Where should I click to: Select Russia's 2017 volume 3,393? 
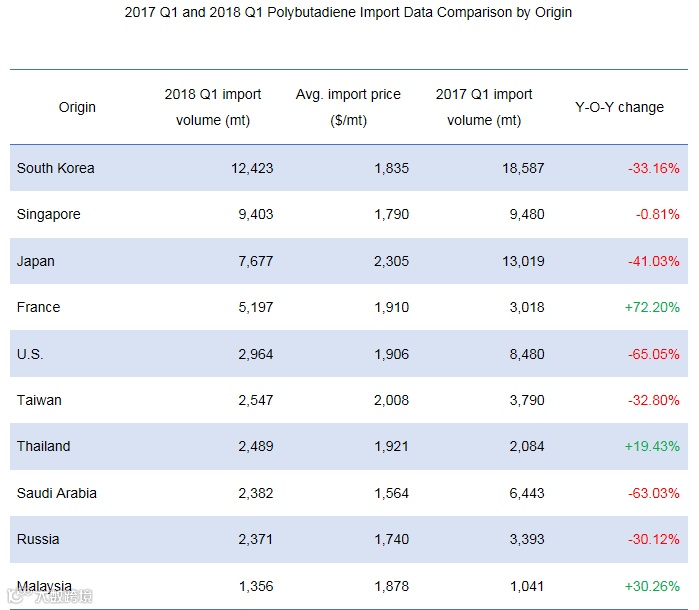tap(527, 539)
